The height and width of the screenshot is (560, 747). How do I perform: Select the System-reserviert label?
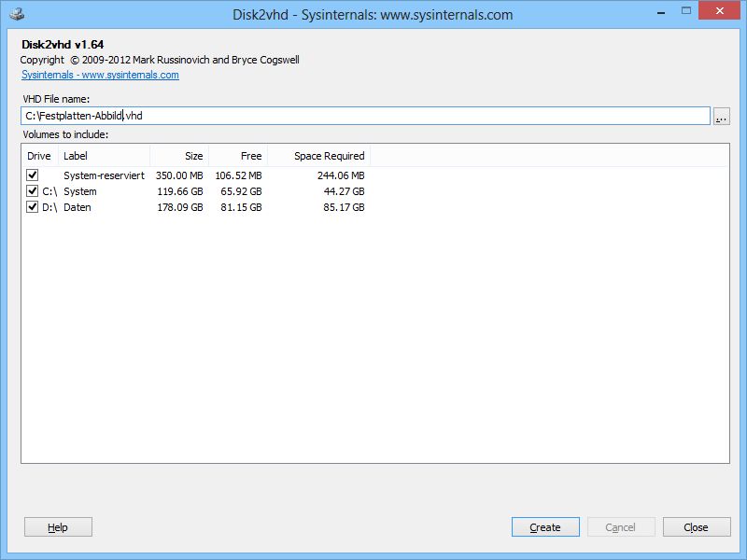point(104,175)
